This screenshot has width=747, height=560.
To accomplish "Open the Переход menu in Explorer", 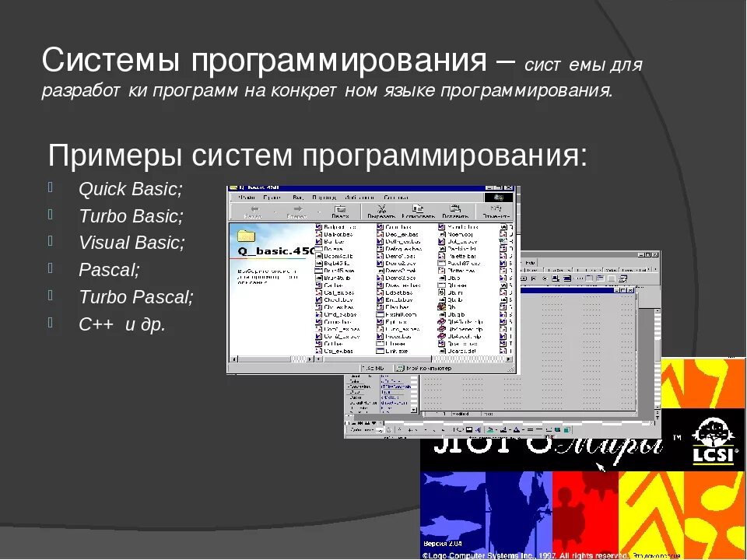I will [324, 197].
